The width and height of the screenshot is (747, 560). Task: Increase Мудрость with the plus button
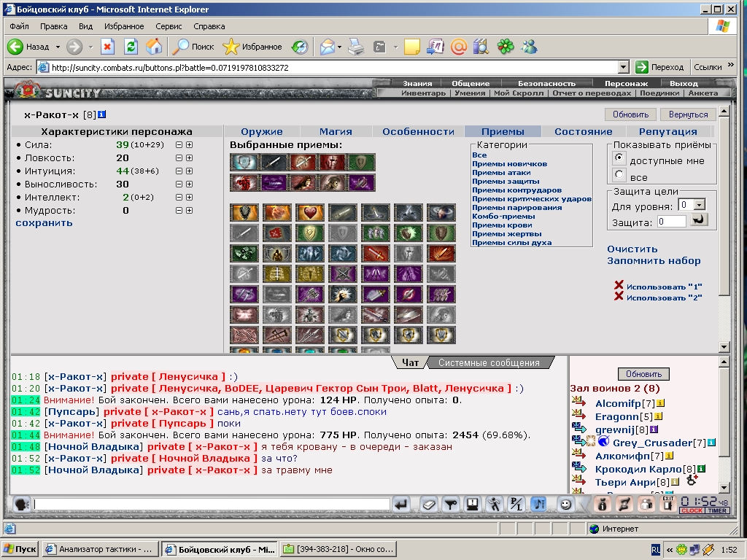[189, 211]
